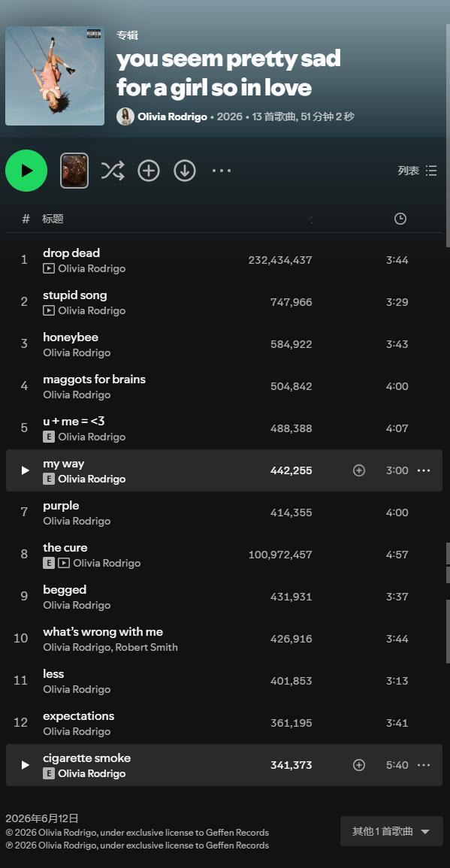Viewport: 450px width, 868px height.
Task: Play the album with green play button
Action: coord(26,171)
